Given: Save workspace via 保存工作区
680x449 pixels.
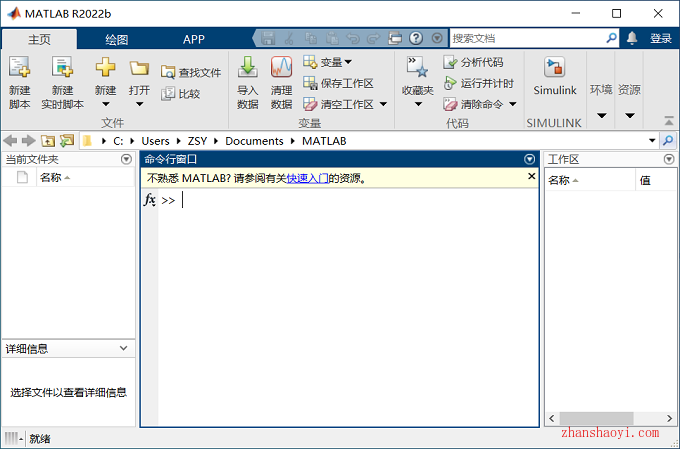Looking at the screenshot, I should [x=338, y=83].
